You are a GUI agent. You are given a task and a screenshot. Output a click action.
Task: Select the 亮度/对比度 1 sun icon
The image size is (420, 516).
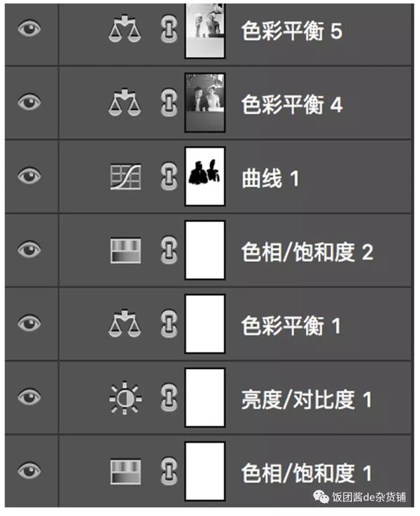125,398
